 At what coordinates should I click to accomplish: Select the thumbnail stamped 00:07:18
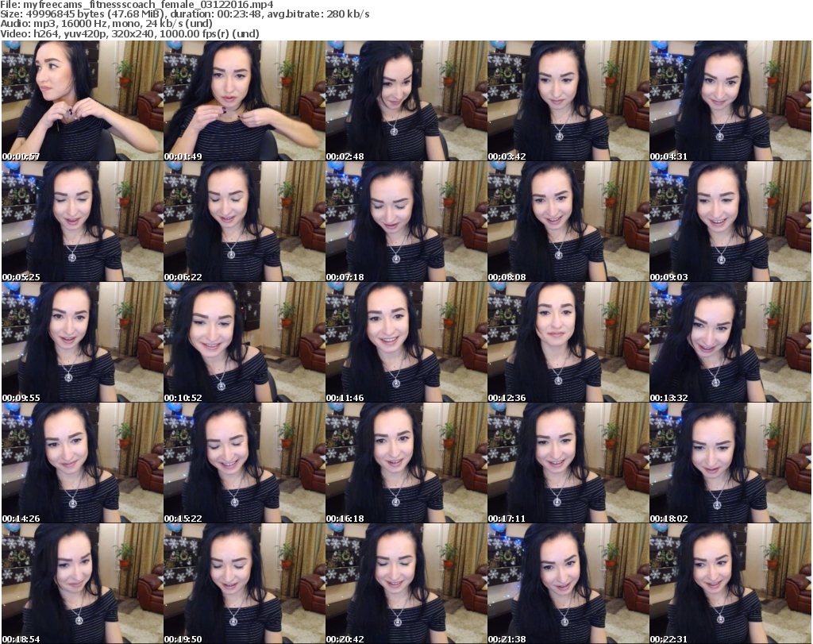pyautogui.click(x=406, y=222)
